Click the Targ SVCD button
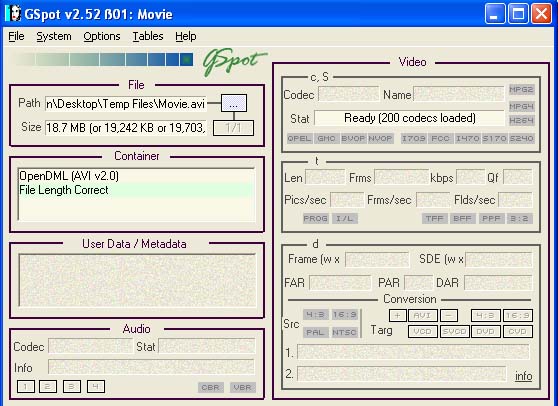Viewport: 558px width, 406px height. click(454, 332)
